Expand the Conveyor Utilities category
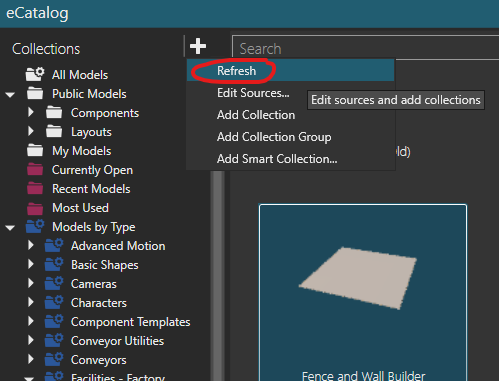 [31, 340]
